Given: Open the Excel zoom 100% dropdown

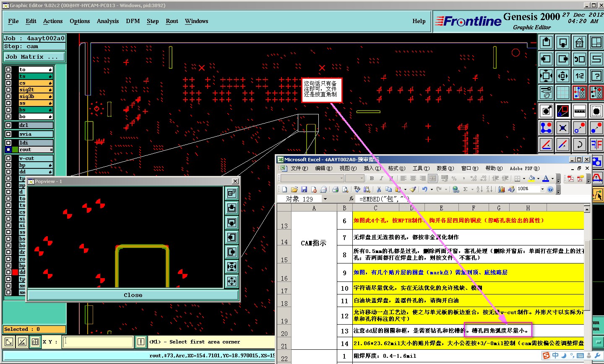Looking at the screenshot, I should click(x=542, y=189).
